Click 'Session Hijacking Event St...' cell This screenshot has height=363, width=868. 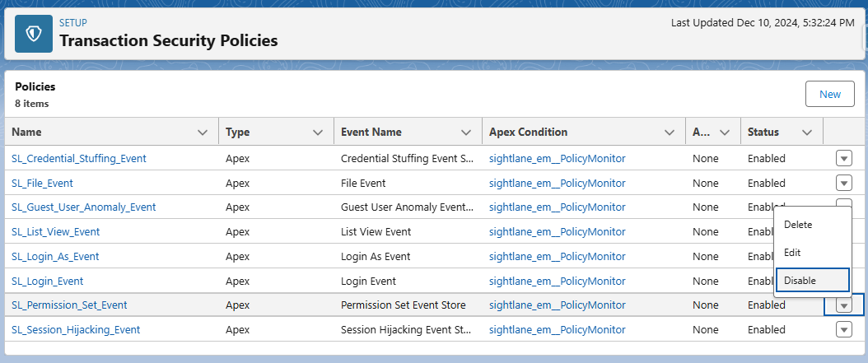point(407,330)
